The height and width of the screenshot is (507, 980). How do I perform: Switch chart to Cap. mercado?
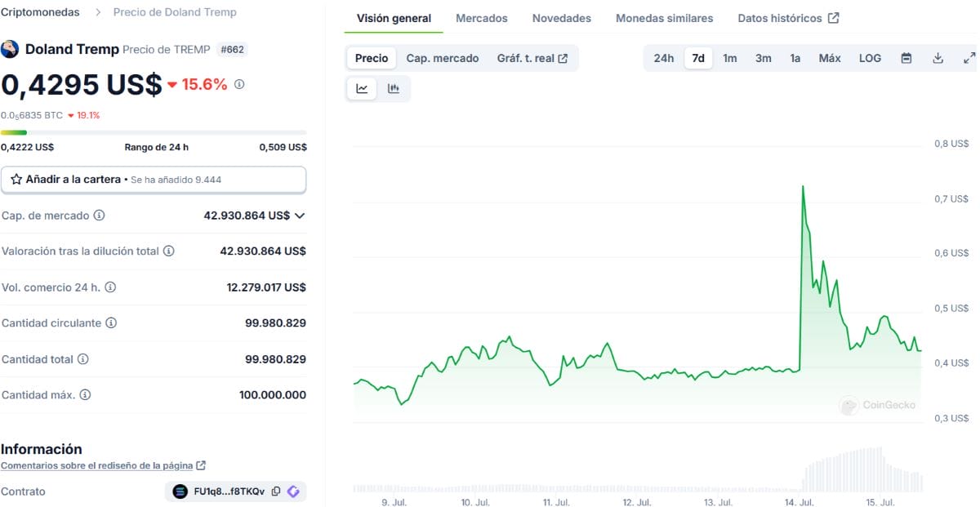(443, 58)
